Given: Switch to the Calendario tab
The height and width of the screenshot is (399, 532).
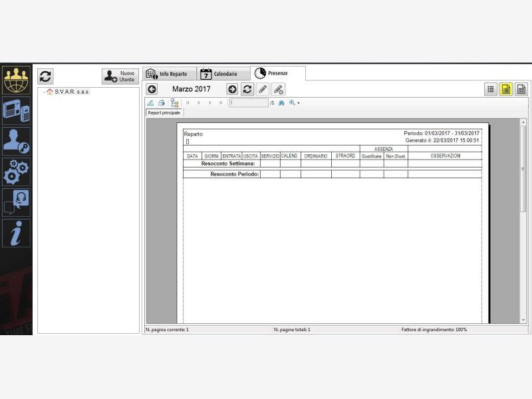Looking at the screenshot, I should tap(219, 74).
